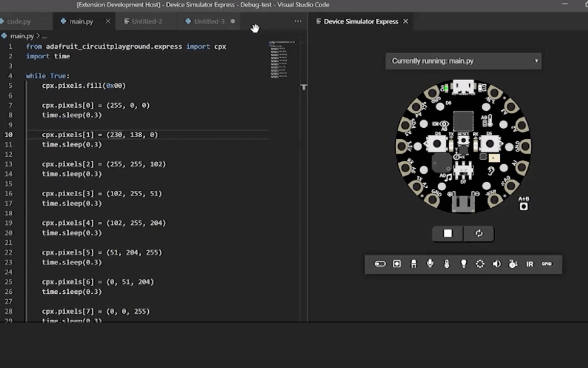Click 'cpx.pixels[4] = (102, 255, 204)' line
Screen dimensions: 588x368
[x=104, y=223]
